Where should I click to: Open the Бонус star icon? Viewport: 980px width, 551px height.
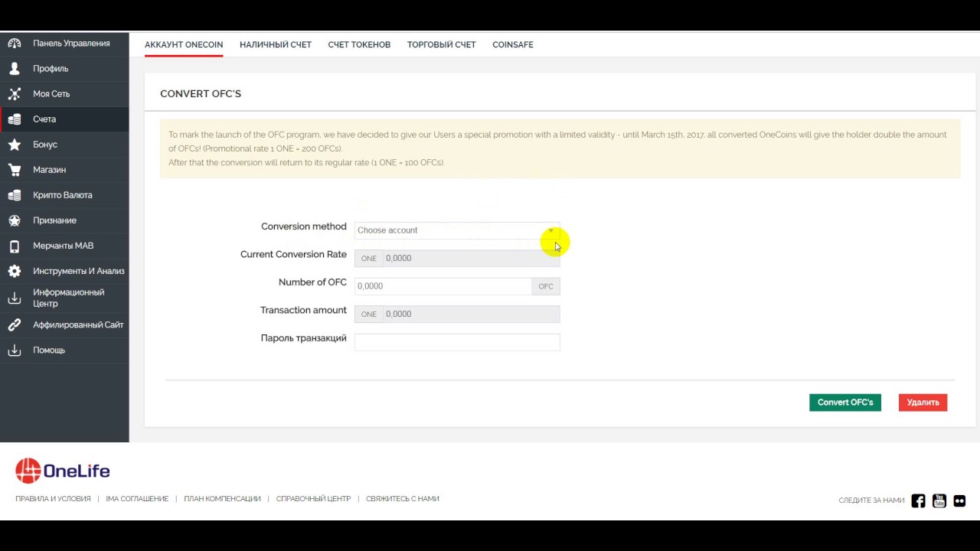[15, 145]
